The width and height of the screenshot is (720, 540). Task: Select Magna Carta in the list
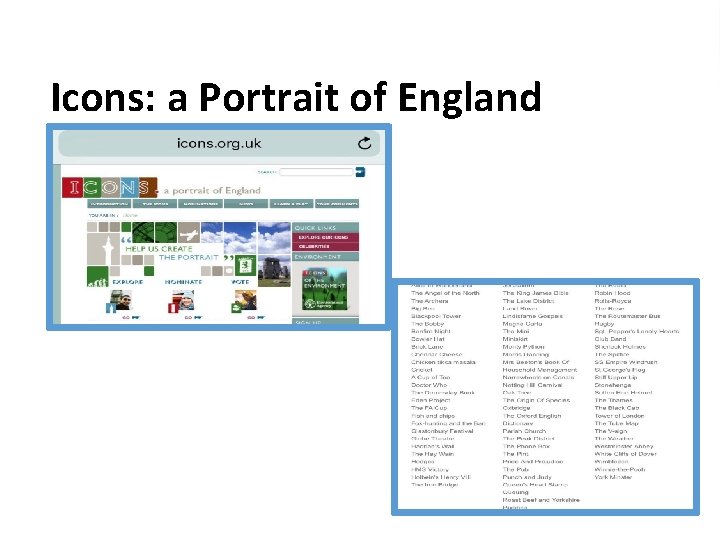[522, 324]
